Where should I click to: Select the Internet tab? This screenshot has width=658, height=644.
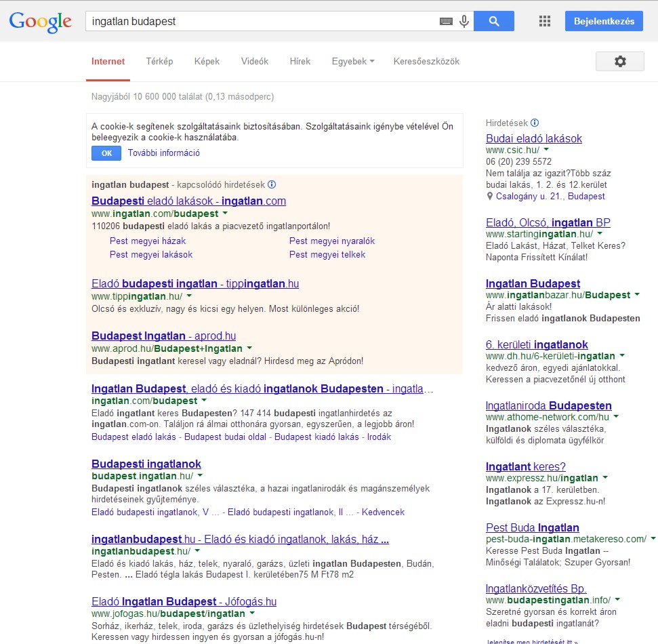point(108,61)
